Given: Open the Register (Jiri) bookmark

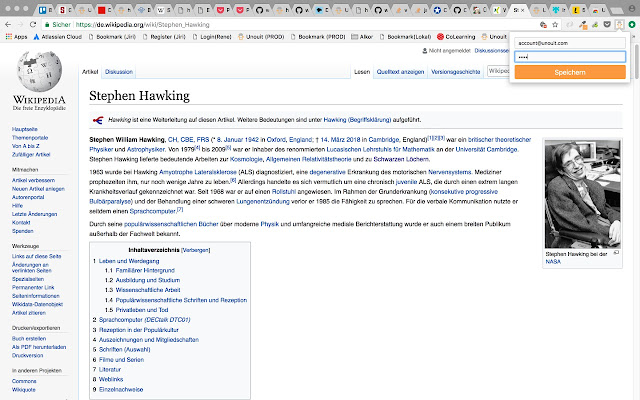Looking at the screenshot, I should 164,37.
